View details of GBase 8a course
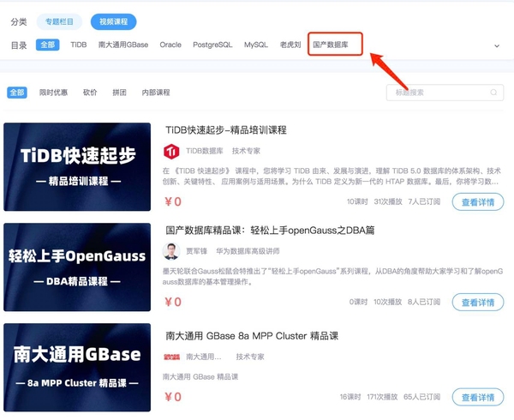The width and height of the screenshot is (514, 420). click(x=478, y=398)
